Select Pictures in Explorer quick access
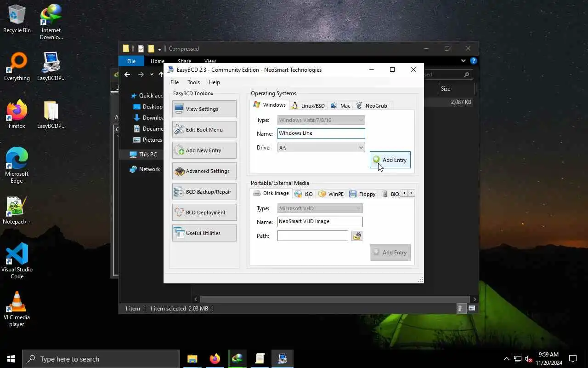Image resolution: width=588 pixels, height=368 pixels. 152,140
